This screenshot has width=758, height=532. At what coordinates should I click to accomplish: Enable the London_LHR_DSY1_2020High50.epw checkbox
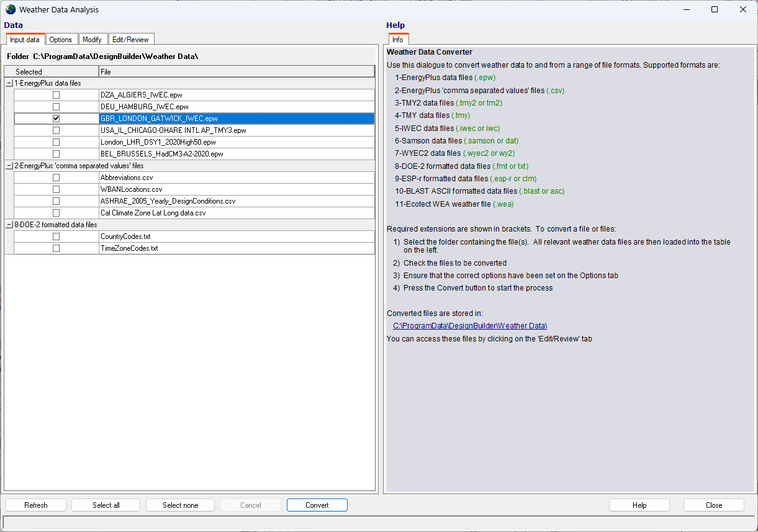coord(56,142)
